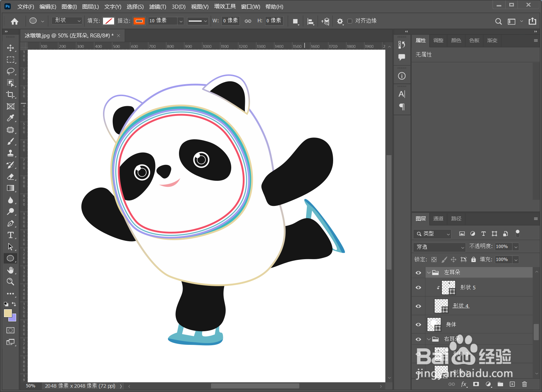Select the Eyedropper tool
The height and width of the screenshot is (392, 542).
(x=10, y=118)
